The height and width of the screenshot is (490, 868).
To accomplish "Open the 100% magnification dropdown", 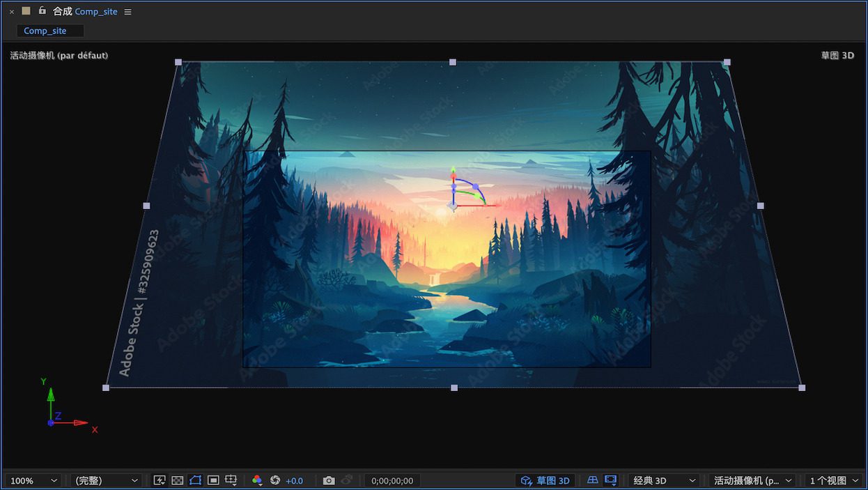I will 33,480.
